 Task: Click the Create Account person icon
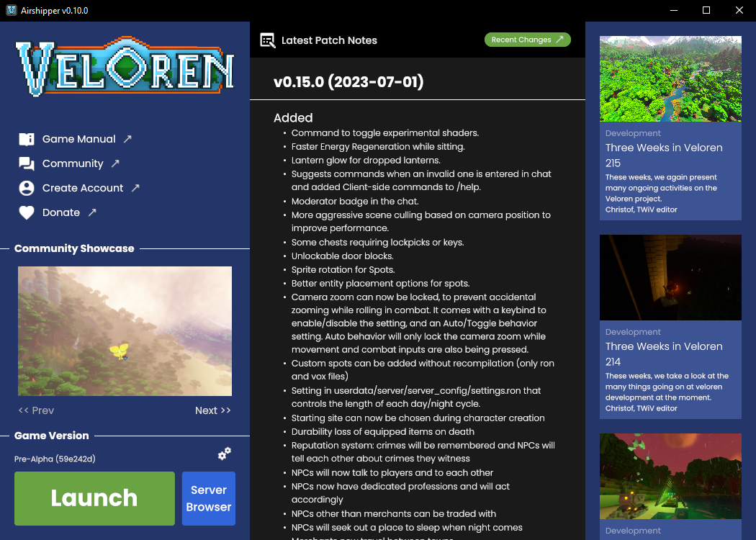pyautogui.click(x=27, y=188)
